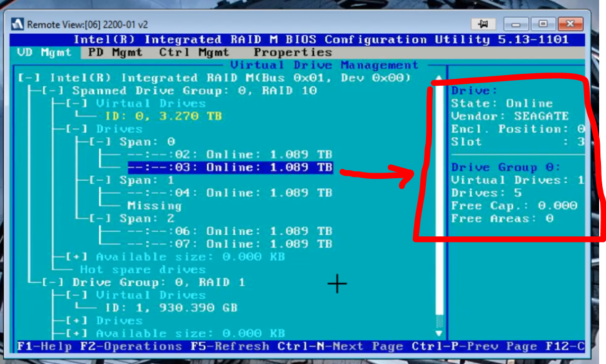Collapse Drives node under the RAID 10 group
The image size is (606, 364).
point(76,129)
